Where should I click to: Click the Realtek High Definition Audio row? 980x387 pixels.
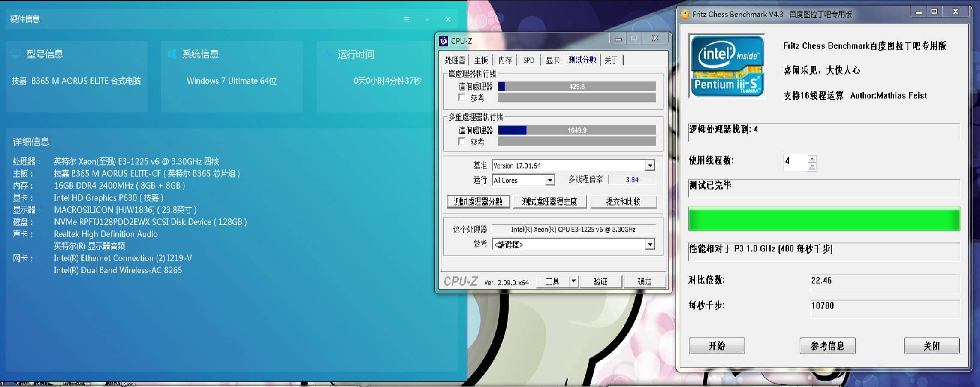(85, 234)
